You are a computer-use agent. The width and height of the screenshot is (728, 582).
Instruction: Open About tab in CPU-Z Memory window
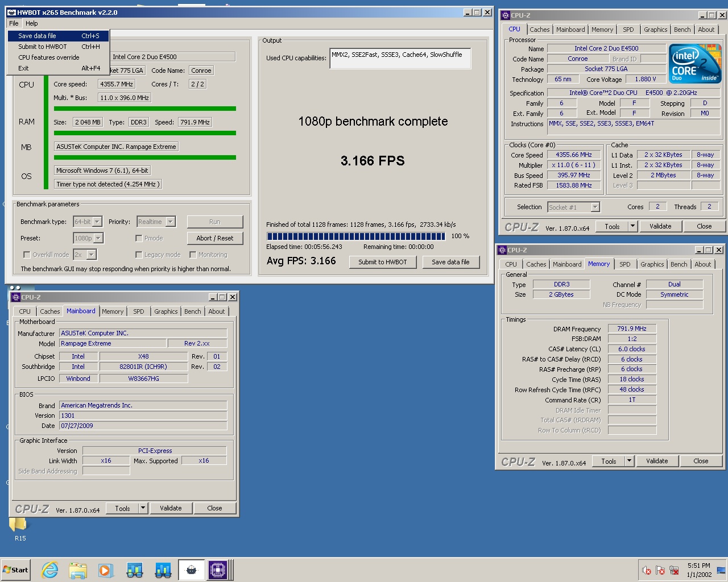702,264
